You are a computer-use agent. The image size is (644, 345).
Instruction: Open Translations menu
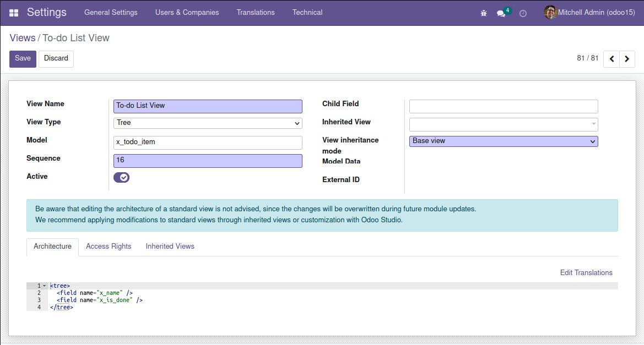(256, 12)
